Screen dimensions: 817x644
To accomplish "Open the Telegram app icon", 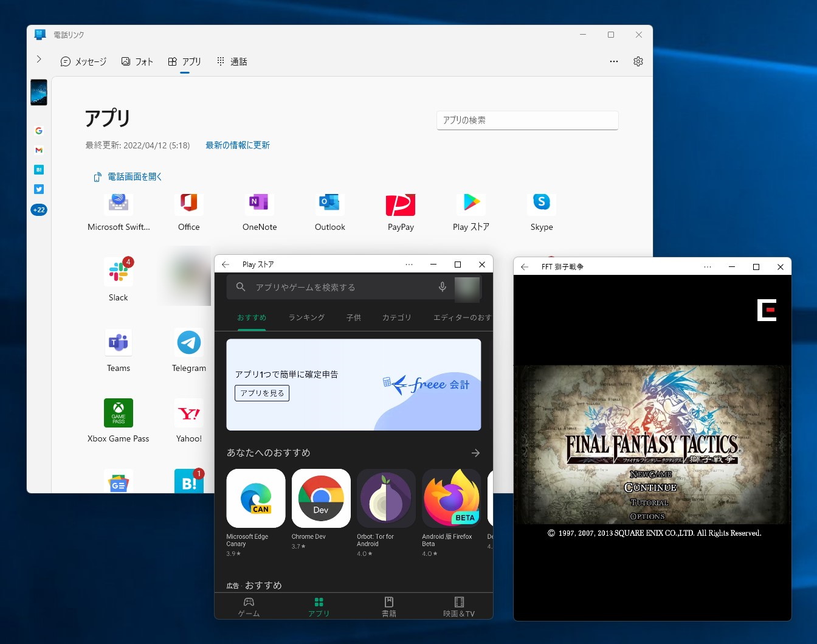I will pos(189,342).
